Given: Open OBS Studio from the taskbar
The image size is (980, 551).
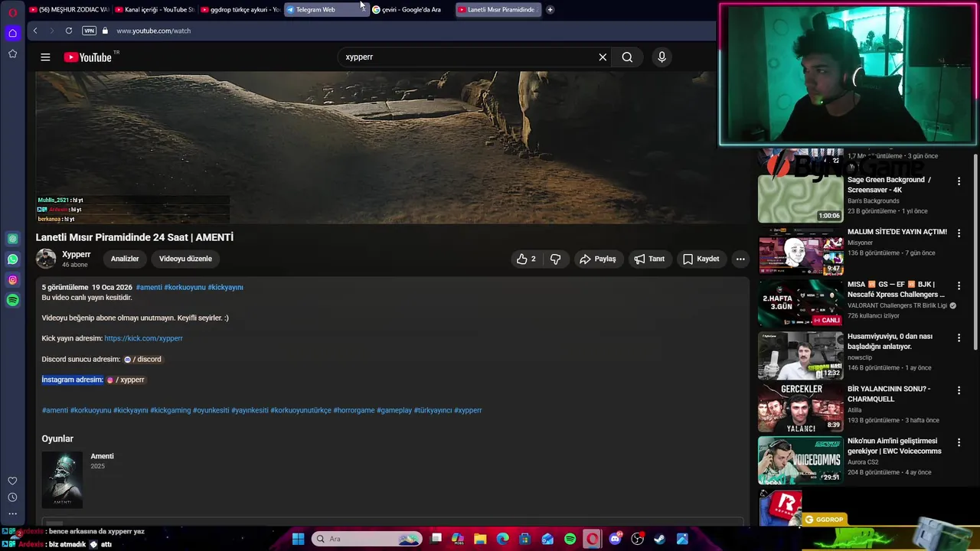Looking at the screenshot, I should (x=637, y=539).
